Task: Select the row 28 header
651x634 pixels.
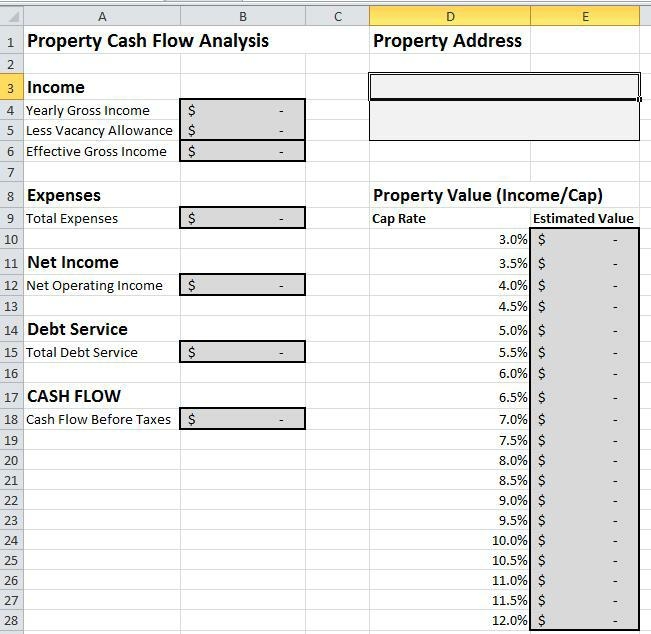Action: click(11, 620)
